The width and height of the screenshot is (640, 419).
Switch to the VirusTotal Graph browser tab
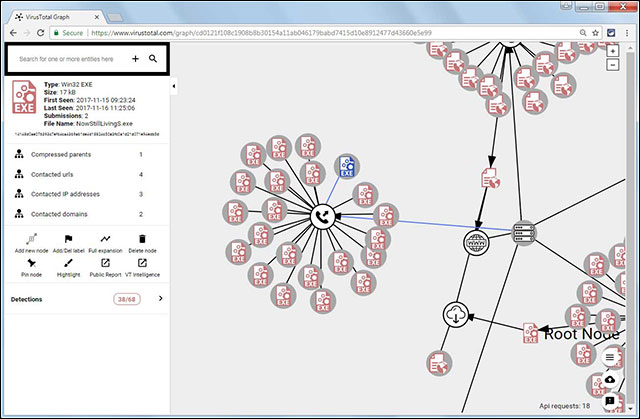[56, 17]
